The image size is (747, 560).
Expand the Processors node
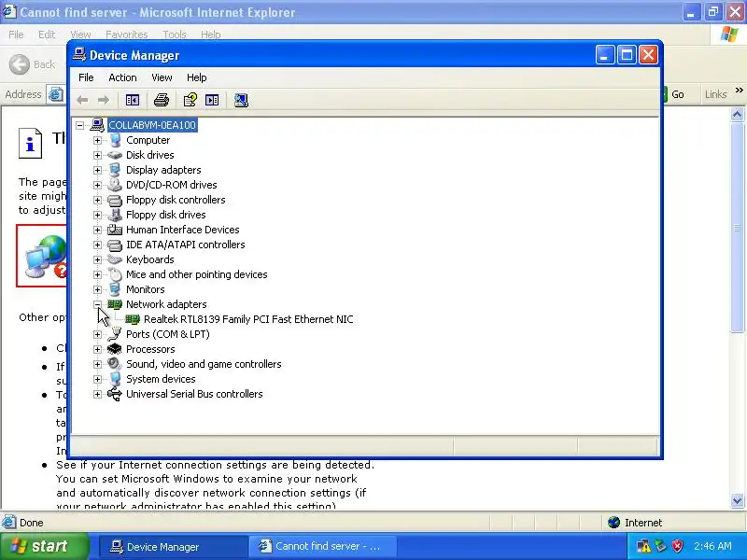click(97, 349)
